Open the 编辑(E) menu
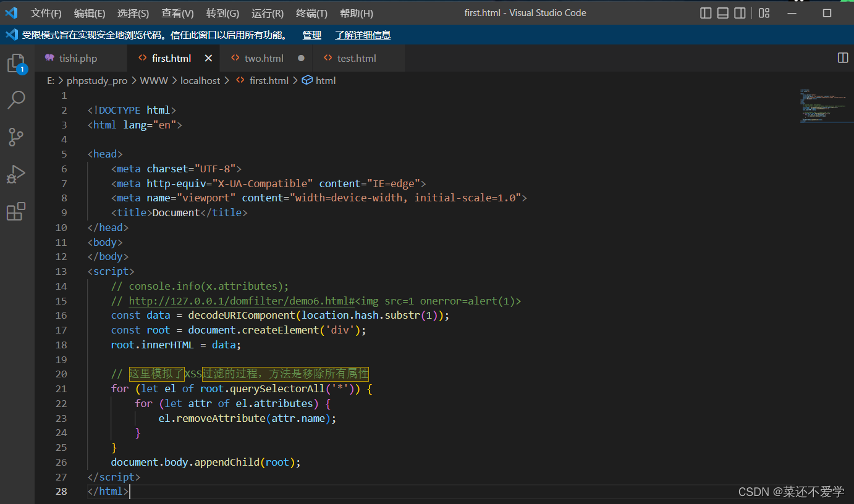 tap(90, 13)
